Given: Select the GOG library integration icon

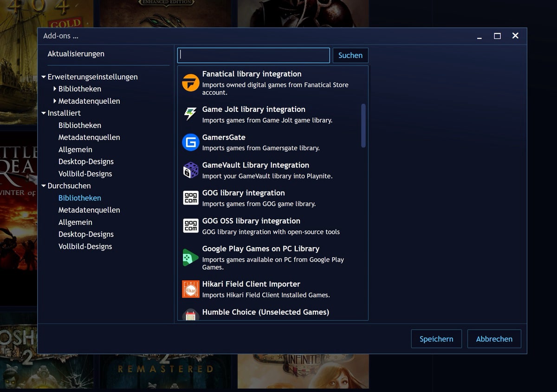Looking at the screenshot, I should [x=190, y=198].
